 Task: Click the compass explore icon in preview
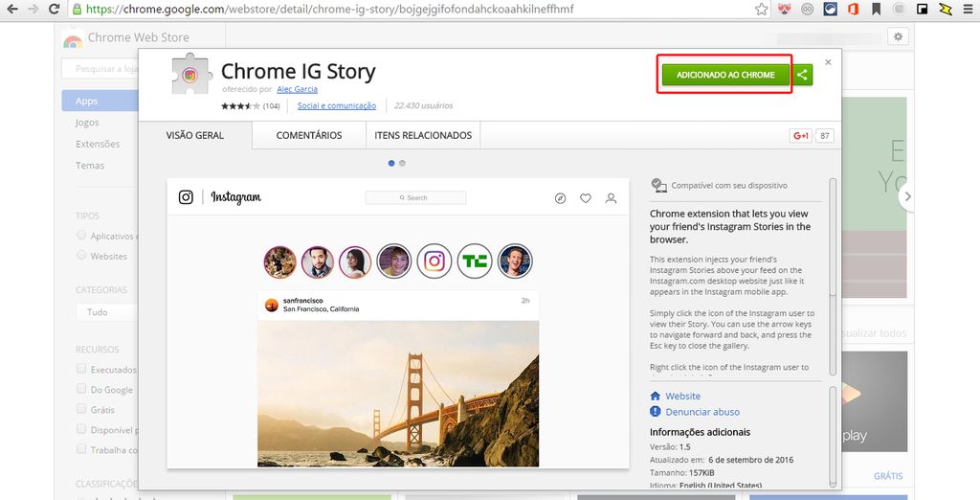[560, 198]
